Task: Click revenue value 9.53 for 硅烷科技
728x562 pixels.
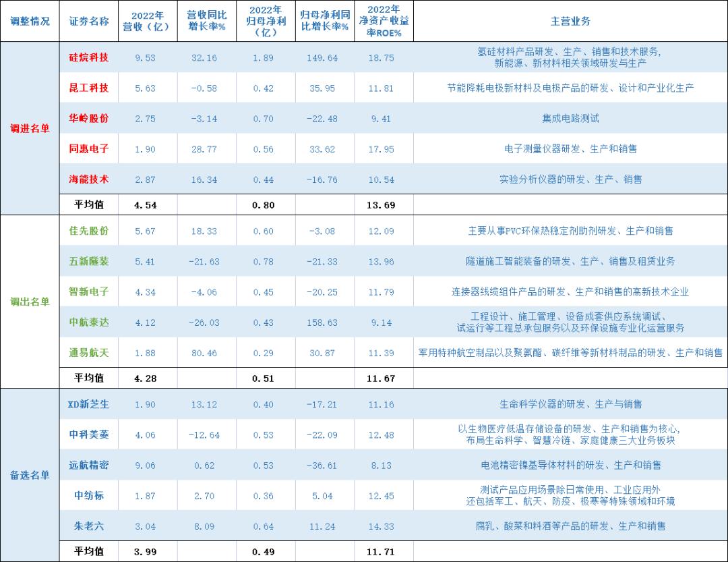Action: tap(145, 58)
